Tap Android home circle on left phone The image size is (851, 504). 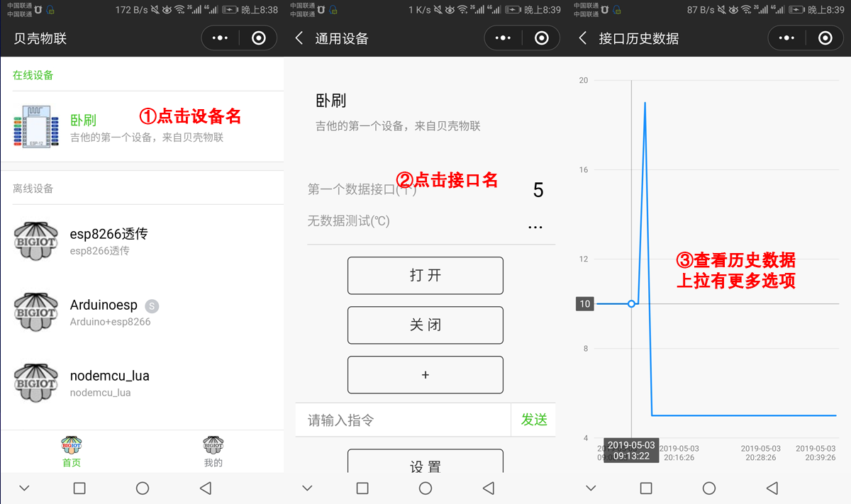pos(143,488)
